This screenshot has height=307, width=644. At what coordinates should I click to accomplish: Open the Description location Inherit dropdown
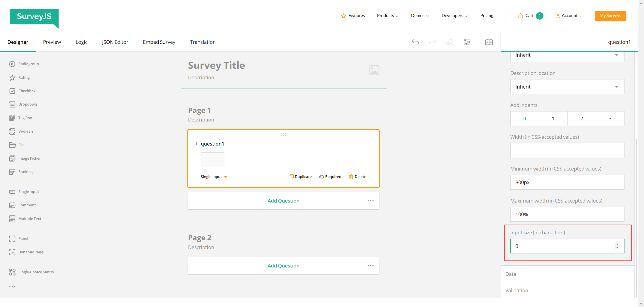[567, 87]
